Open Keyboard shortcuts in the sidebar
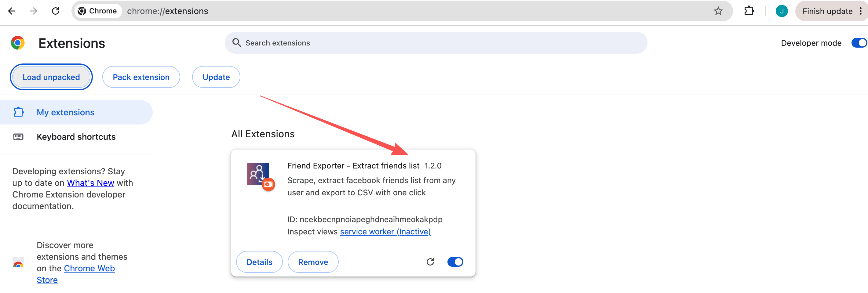 tap(76, 137)
